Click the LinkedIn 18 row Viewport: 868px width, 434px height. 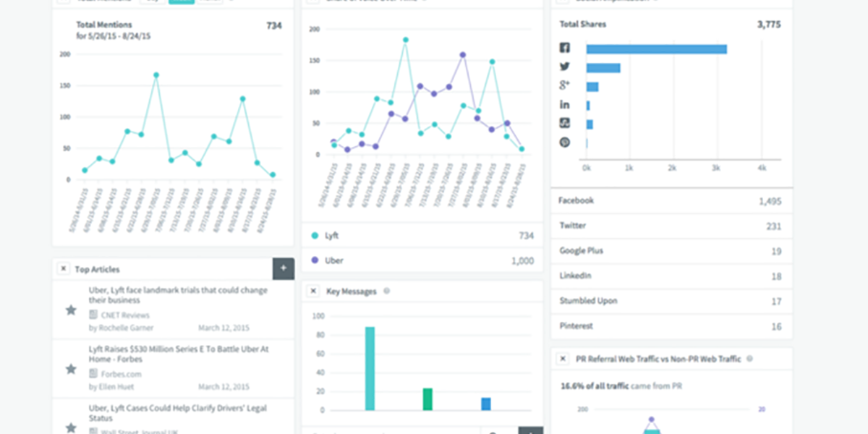[x=671, y=276]
